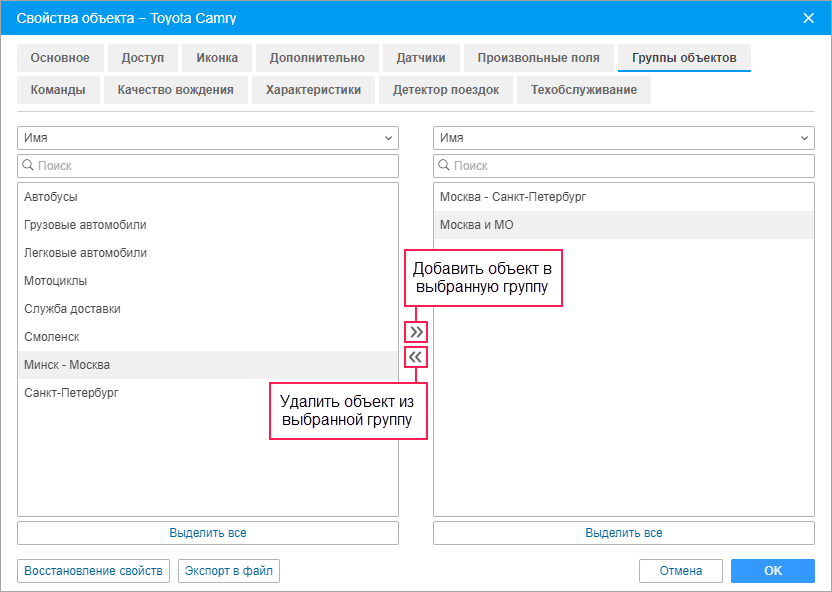Switch to the Основное tab
832x592 pixels.
(x=60, y=58)
